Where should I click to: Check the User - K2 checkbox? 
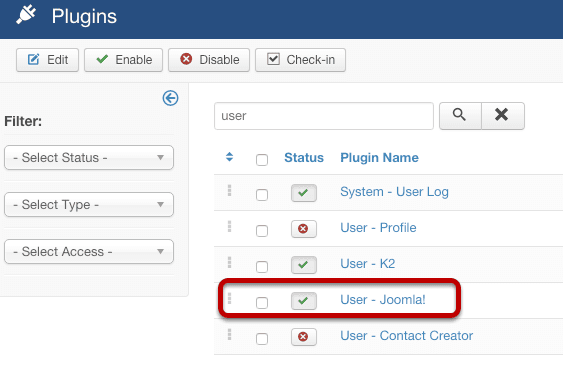[262, 267]
